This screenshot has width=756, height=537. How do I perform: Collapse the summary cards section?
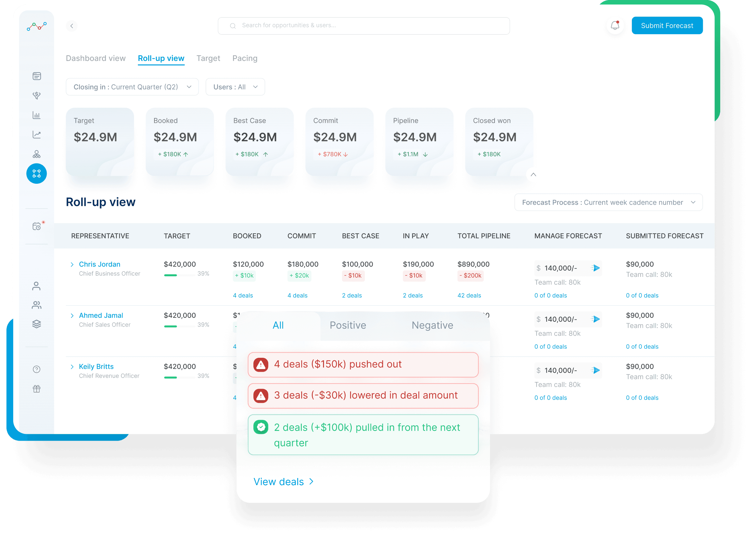tap(534, 175)
